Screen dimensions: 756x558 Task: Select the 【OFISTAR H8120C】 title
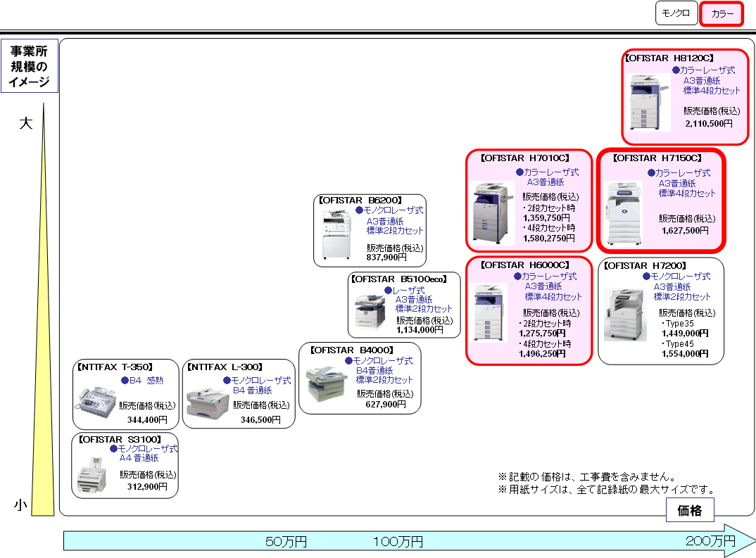click(669, 58)
